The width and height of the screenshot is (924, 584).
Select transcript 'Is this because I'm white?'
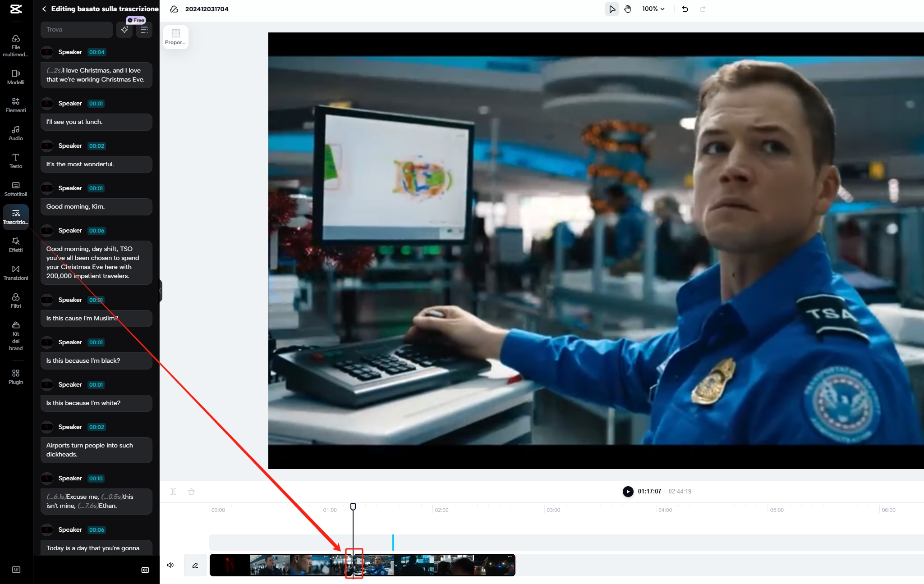97,403
